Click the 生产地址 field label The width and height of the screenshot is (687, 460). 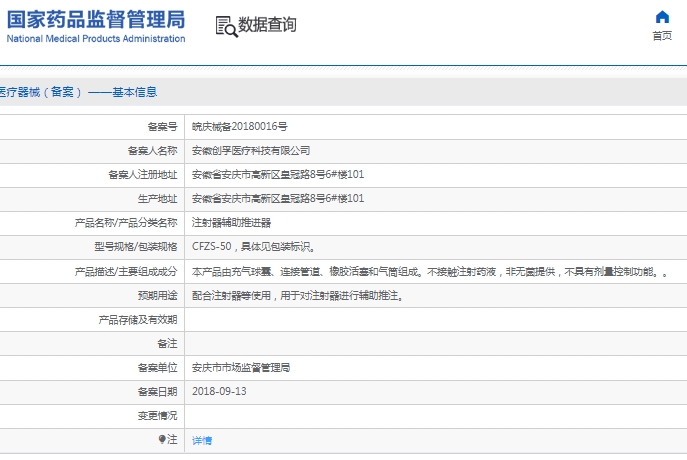tap(158, 199)
